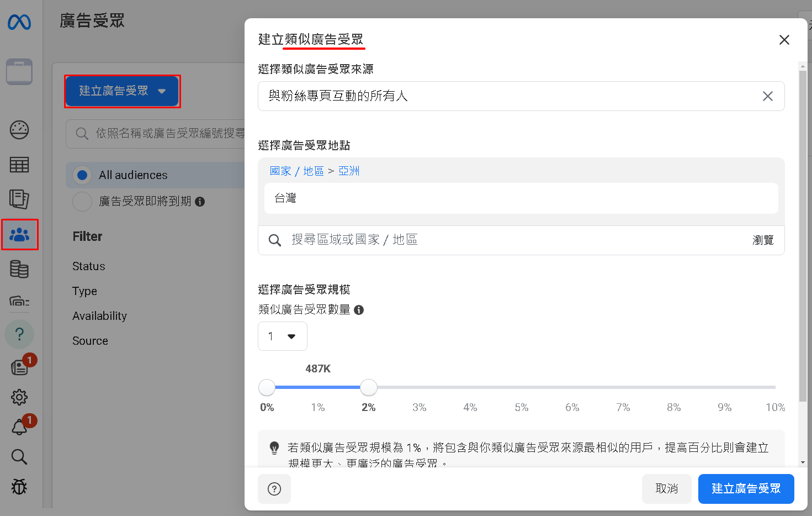Click the 國家 / 地區 breadcrumb link
Image resolution: width=812 pixels, height=516 pixels.
(296, 171)
